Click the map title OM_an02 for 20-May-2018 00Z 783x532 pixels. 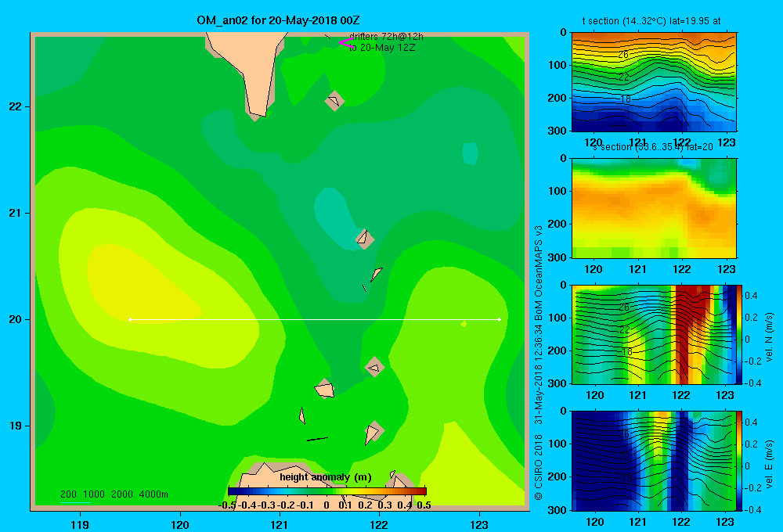click(x=278, y=20)
